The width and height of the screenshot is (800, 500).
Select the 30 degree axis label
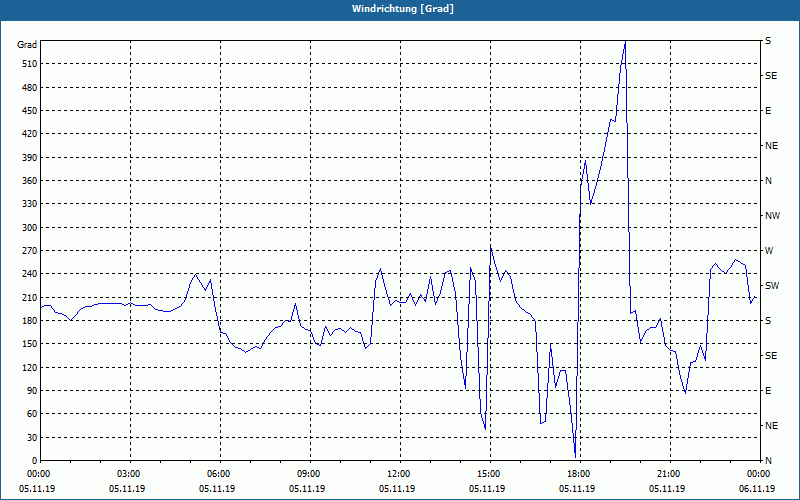click(x=32, y=437)
